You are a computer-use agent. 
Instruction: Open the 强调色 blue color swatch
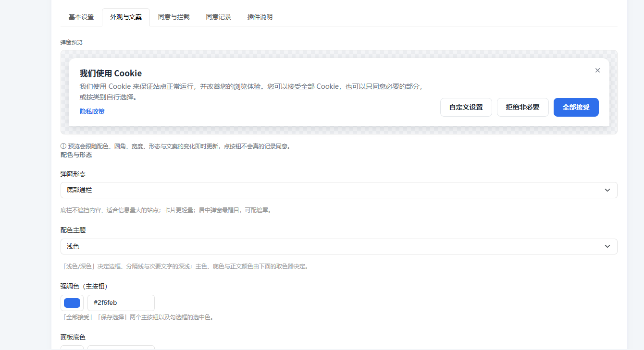[72, 303]
